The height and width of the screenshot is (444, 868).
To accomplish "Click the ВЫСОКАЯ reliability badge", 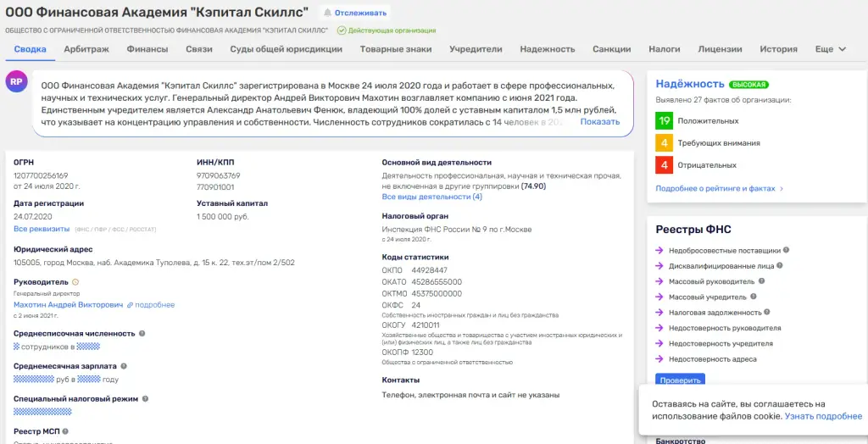I will coord(748,85).
